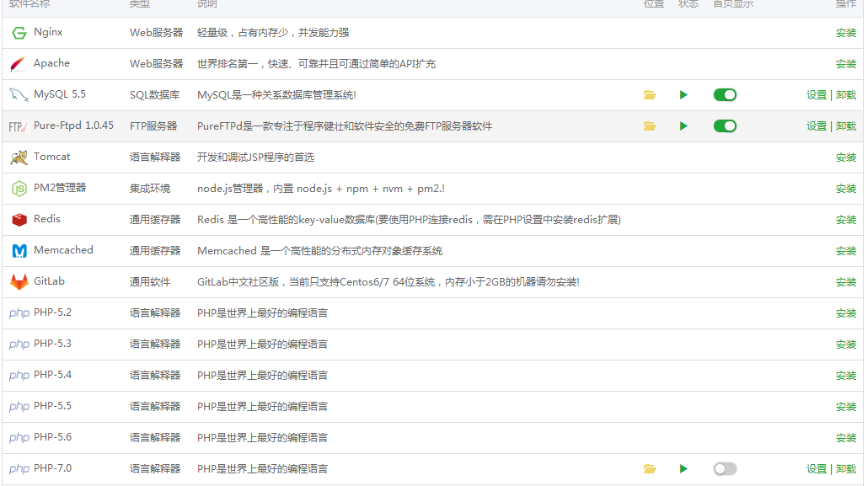Click 安装 for PHP-5.2

coord(846,313)
